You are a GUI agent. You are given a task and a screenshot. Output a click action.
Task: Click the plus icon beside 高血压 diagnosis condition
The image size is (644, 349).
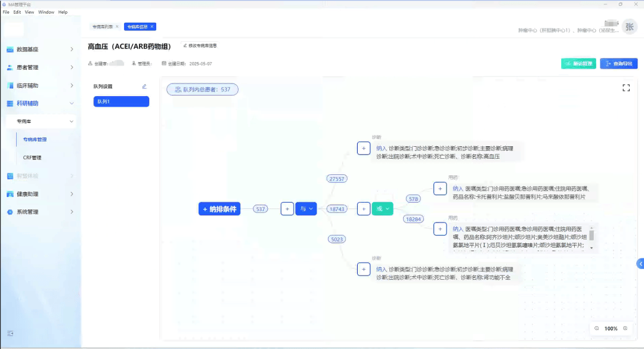pyautogui.click(x=364, y=148)
